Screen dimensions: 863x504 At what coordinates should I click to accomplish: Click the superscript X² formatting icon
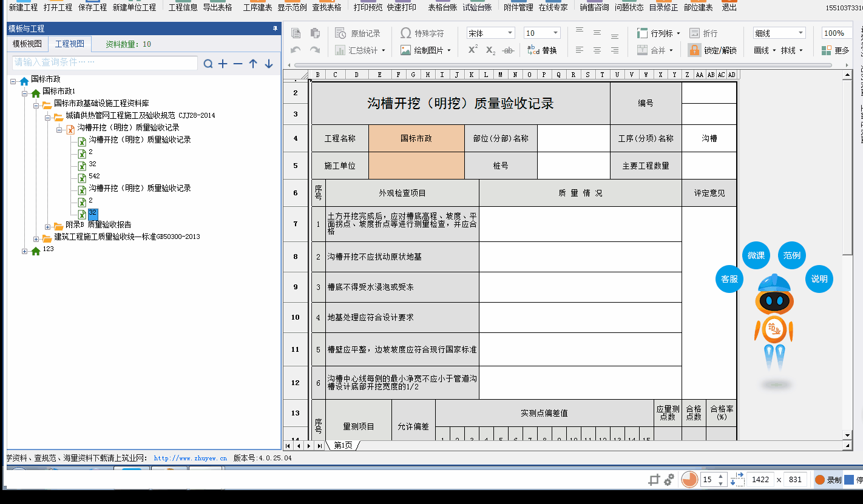[x=473, y=50]
